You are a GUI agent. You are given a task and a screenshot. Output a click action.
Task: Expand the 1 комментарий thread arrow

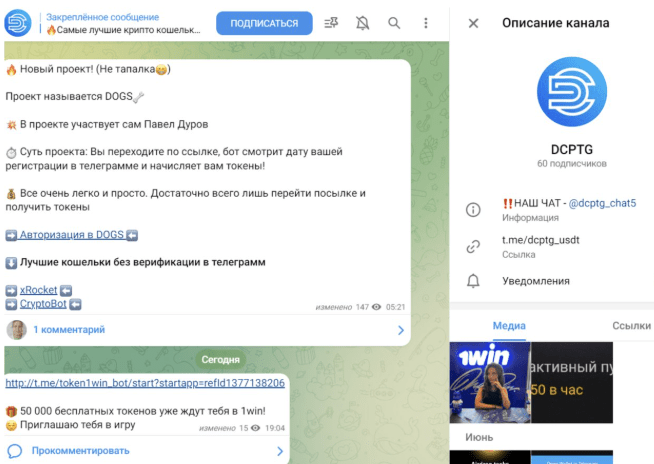(401, 329)
